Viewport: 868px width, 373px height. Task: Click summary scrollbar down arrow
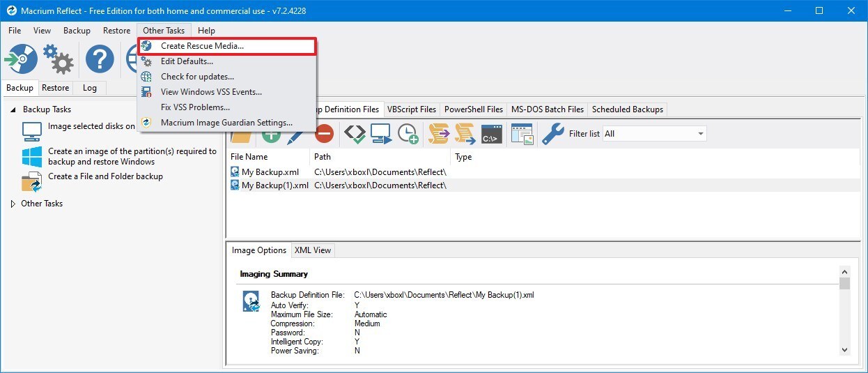pyautogui.click(x=844, y=351)
